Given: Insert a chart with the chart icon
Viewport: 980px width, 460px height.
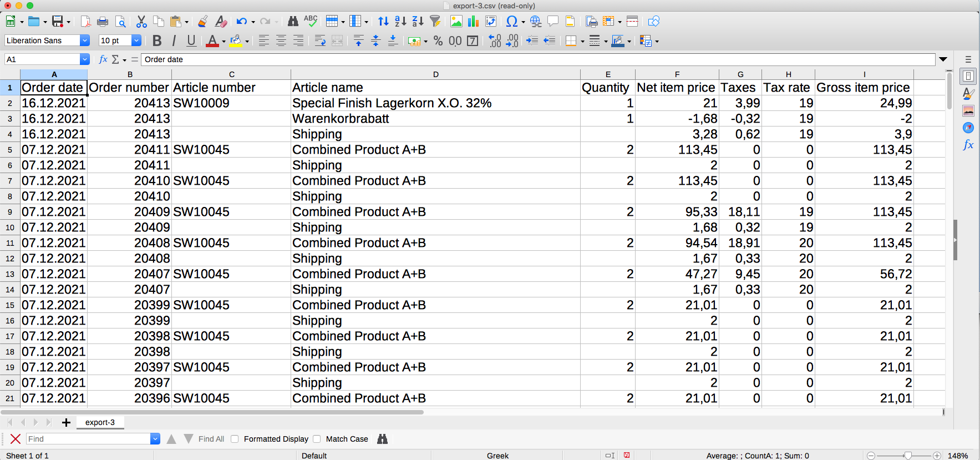Looking at the screenshot, I should (473, 22).
